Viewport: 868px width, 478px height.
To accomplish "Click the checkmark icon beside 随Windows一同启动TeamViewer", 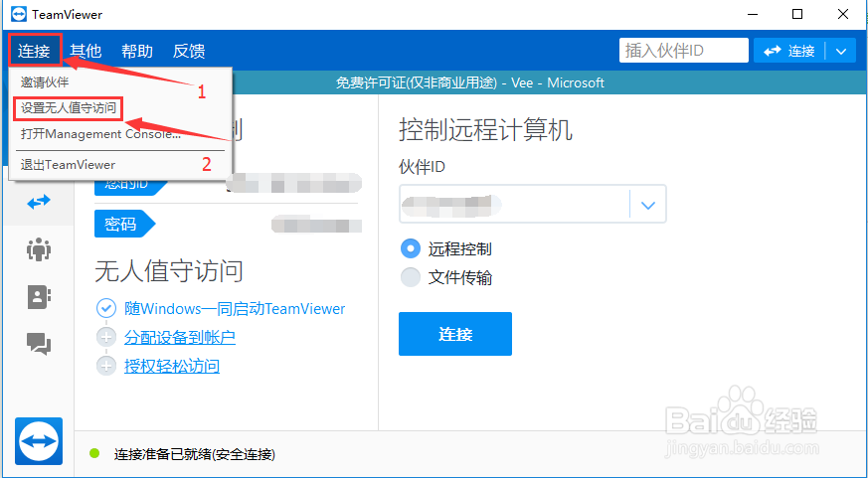I will 106,308.
